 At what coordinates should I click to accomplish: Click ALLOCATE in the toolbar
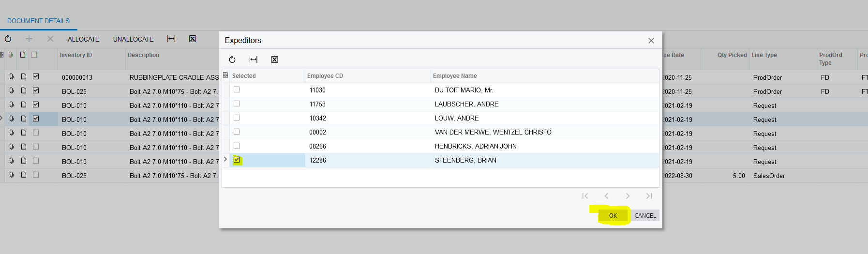(x=83, y=39)
